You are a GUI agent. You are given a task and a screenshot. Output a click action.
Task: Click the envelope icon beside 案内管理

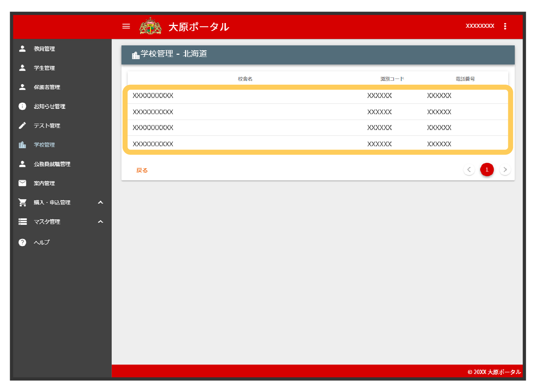pos(22,183)
